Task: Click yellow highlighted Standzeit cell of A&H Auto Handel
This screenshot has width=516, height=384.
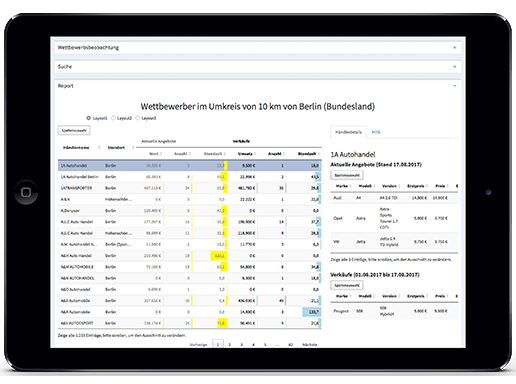Action: (x=219, y=256)
